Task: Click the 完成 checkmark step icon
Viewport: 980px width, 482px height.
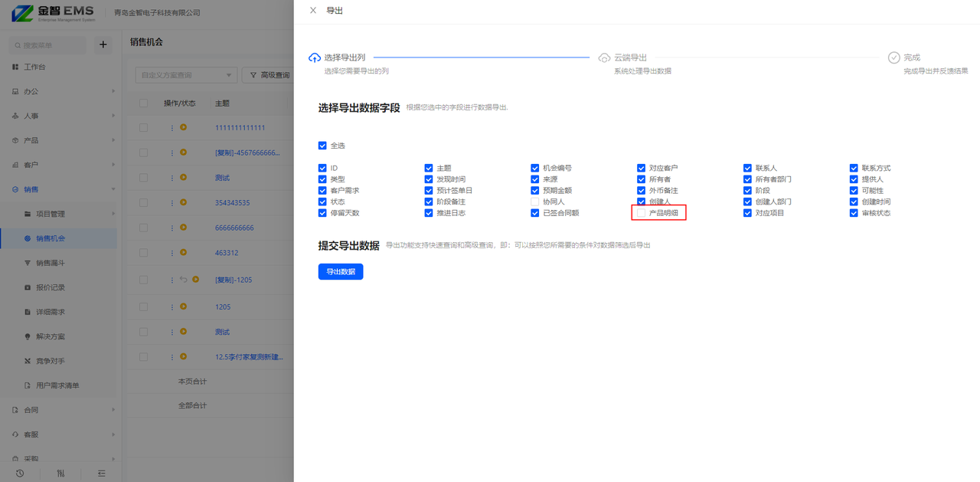Action: pyautogui.click(x=893, y=58)
